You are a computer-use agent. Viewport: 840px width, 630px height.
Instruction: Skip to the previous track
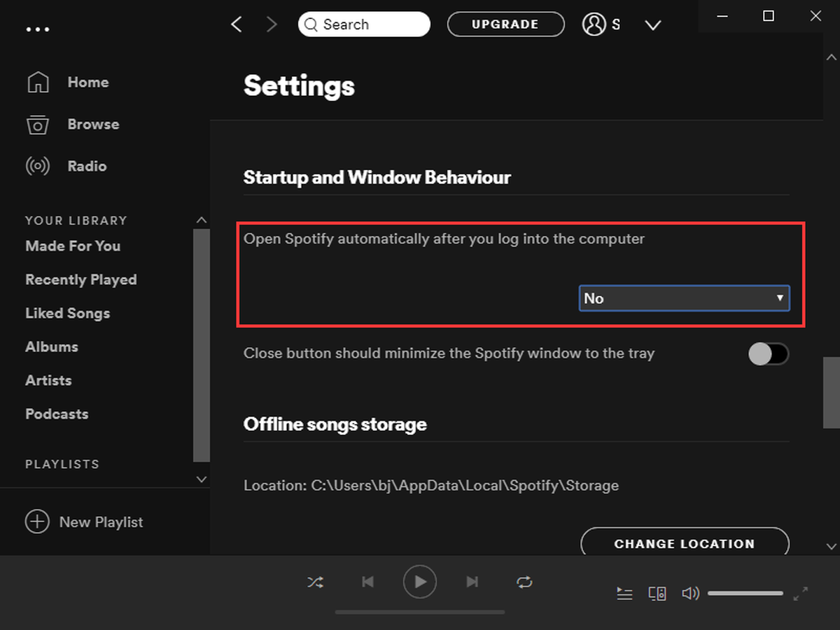coord(367,582)
